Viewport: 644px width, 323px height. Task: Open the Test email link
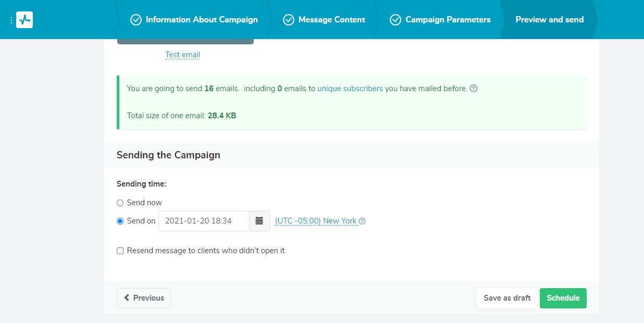coord(182,55)
